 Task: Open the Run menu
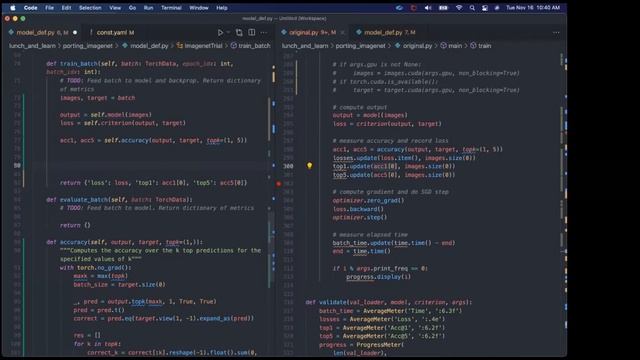pos(149,8)
